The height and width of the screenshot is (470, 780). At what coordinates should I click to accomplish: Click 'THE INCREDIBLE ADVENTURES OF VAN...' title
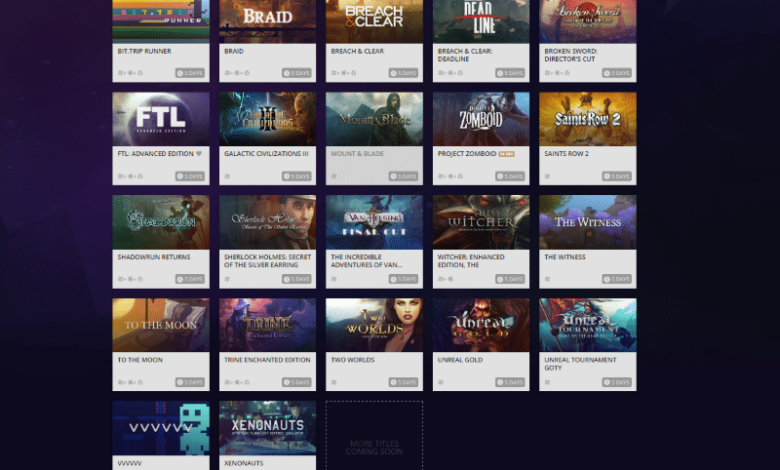(x=367, y=261)
